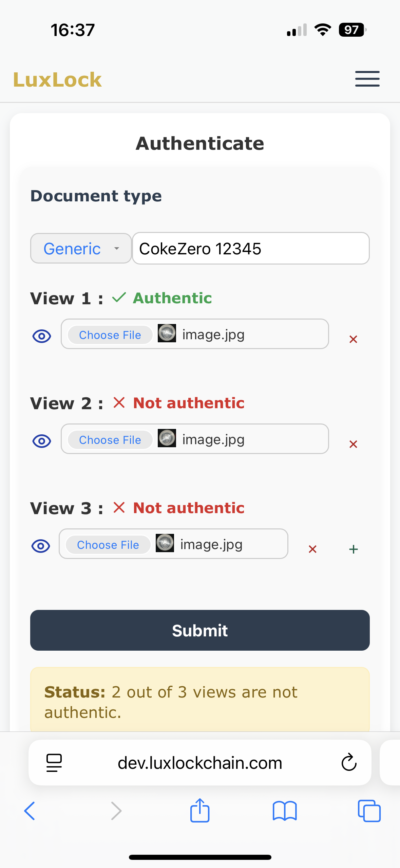Show the View 2 image using eye icon
Screen dimensions: 400x868
click(42, 441)
